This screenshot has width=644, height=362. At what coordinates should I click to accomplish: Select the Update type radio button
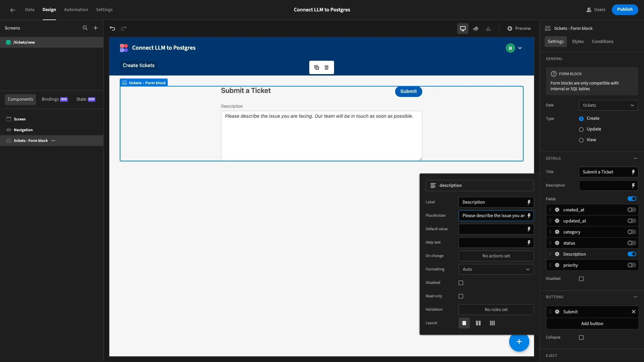pos(581,130)
